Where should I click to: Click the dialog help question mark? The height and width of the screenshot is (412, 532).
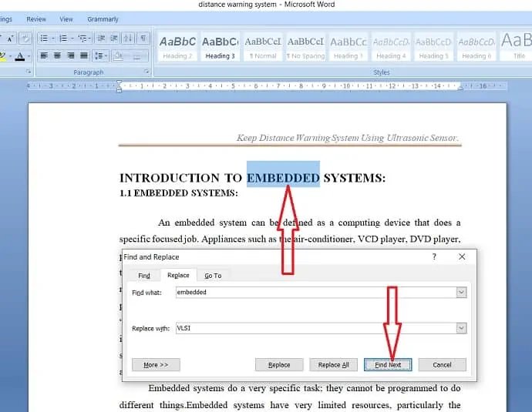point(434,256)
